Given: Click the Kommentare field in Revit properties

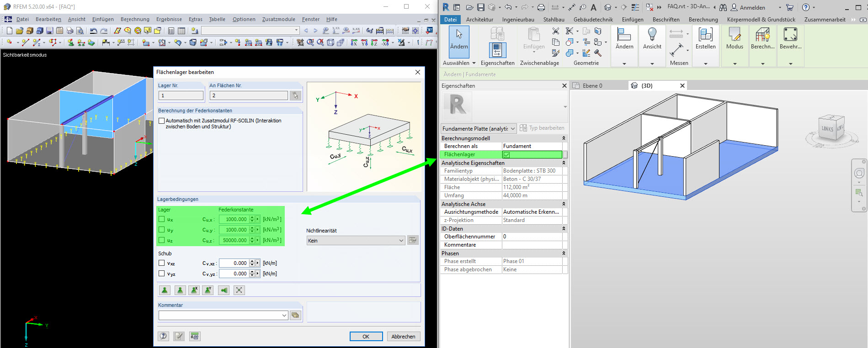Looking at the screenshot, I should tap(532, 245).
